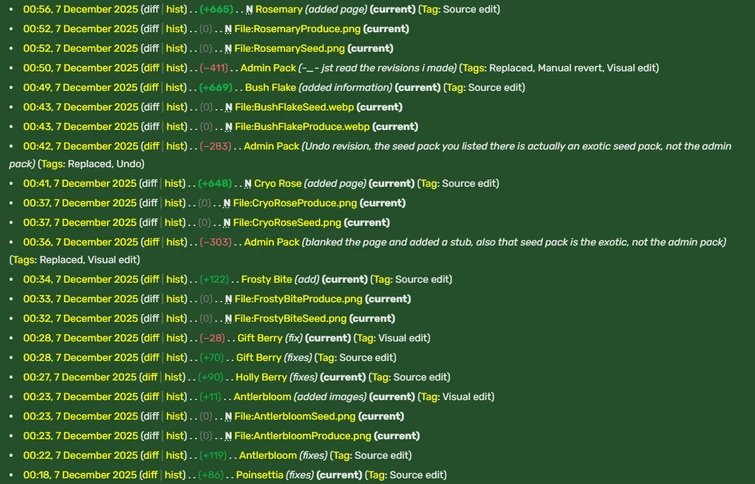Click the 00:27, 7 December 2025 timestamp
Viewport: 755px width, 484px height.
tap(79, 377)
